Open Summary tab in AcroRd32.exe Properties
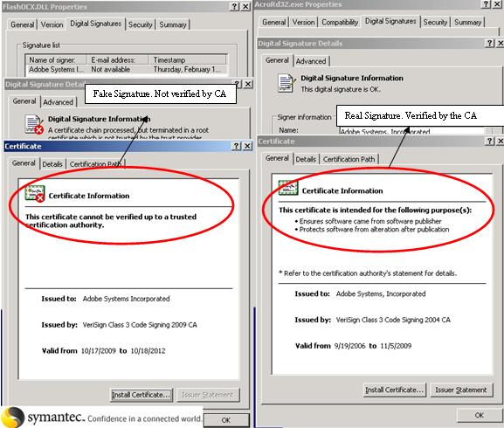 [467, 22]
